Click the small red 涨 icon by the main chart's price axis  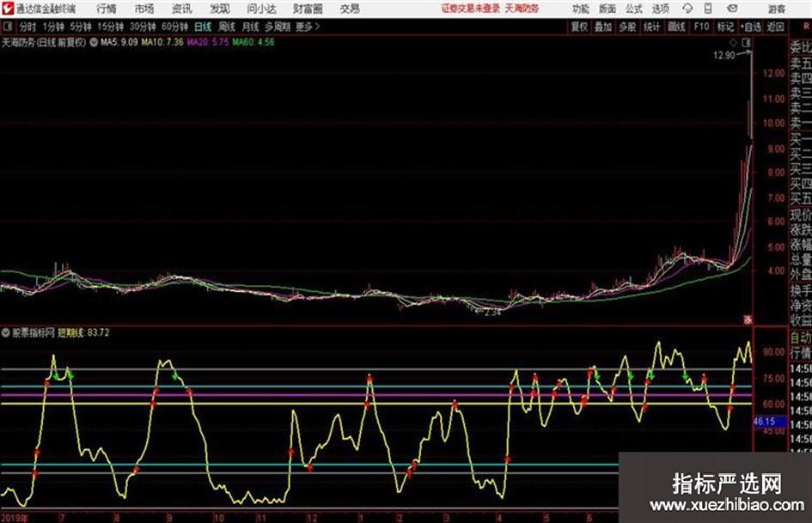(x=748, y=320)
